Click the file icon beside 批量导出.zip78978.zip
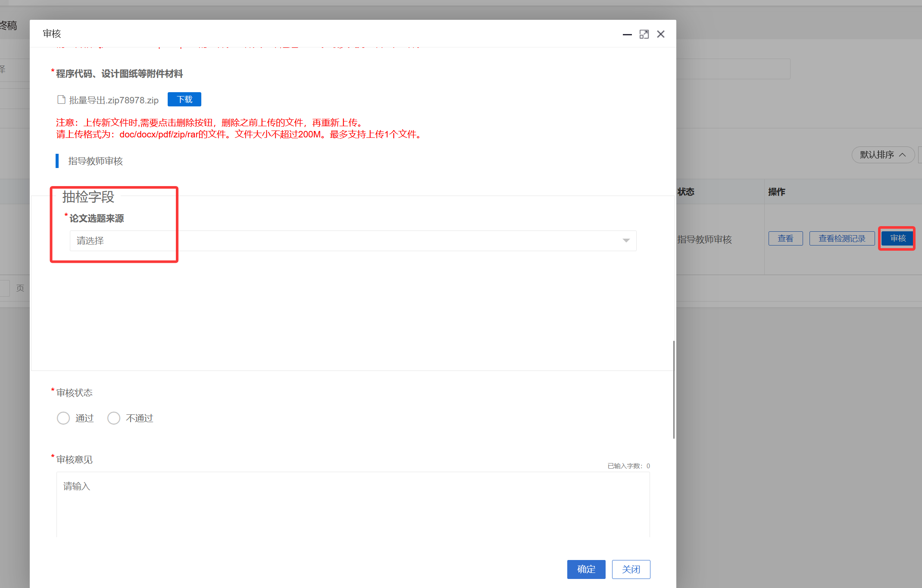 [x=61, y=100]
